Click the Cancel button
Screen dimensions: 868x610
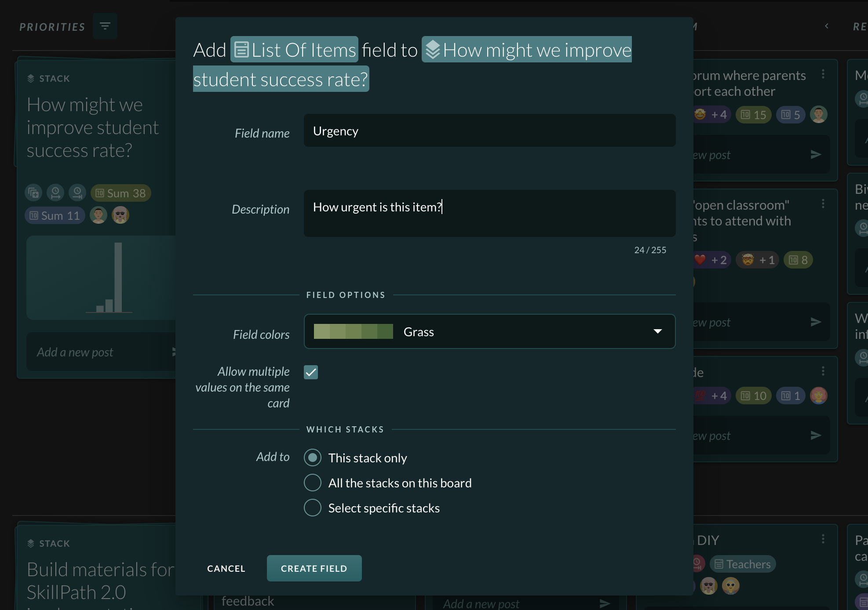pos(226,568)
